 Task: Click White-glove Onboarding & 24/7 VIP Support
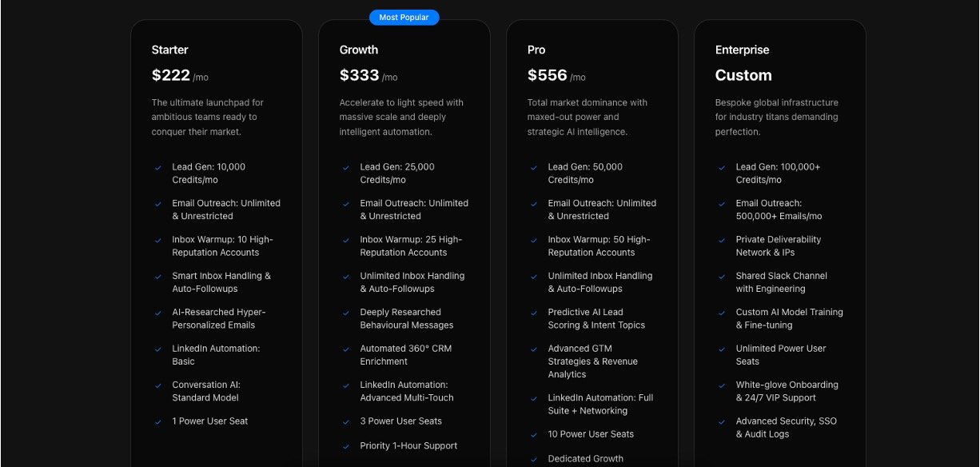(x=776, y=391)
